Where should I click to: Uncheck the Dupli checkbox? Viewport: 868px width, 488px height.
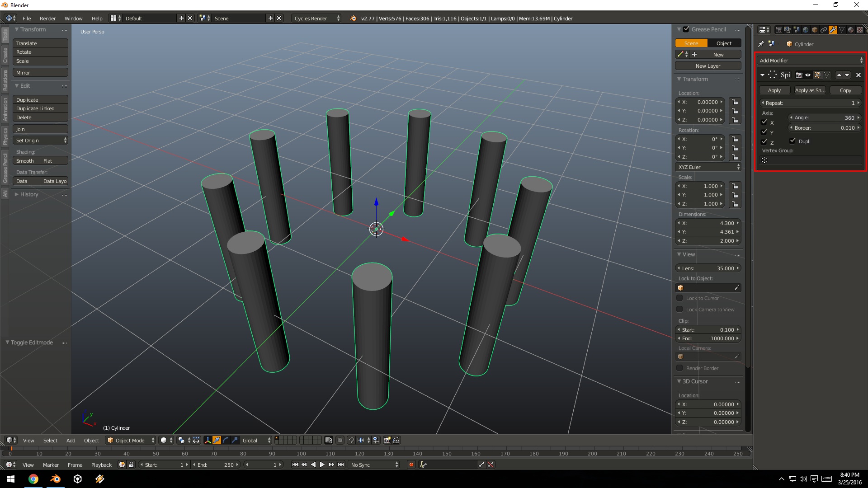[793, 141]
